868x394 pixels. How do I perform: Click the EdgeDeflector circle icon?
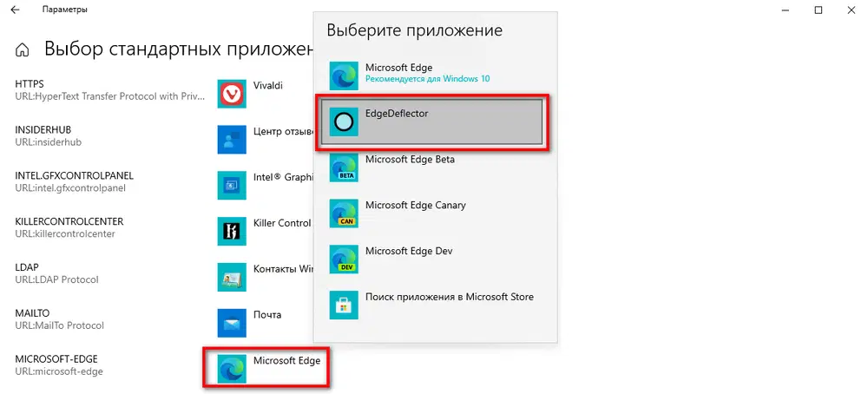(x=344, y=122)
